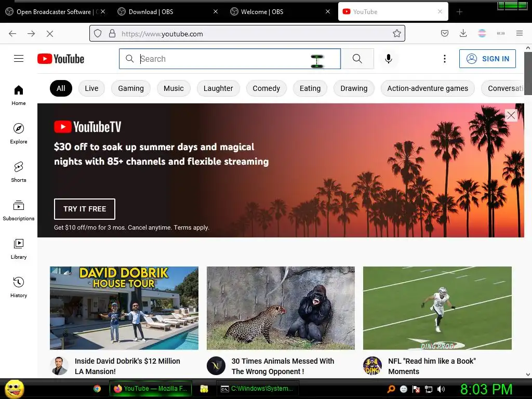Start voice search with microphone icon
Viewport: 532px width, 399px height.
click(389, 59)
